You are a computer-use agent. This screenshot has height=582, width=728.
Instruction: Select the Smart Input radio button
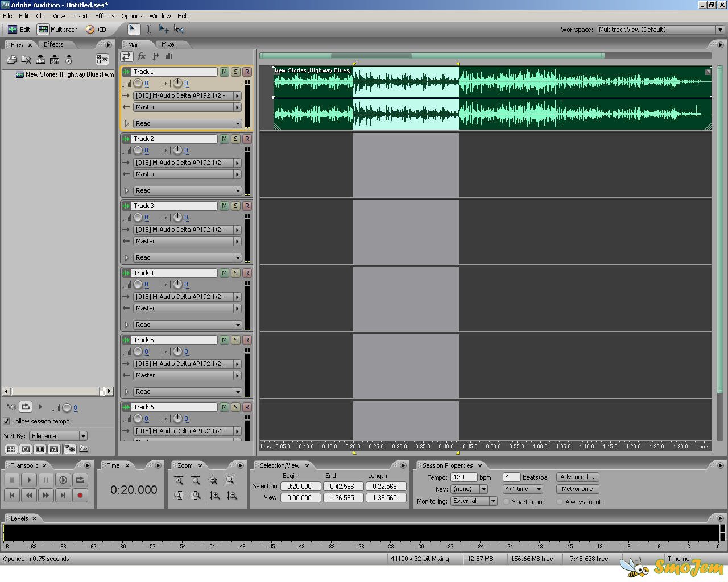coord(506,502)
